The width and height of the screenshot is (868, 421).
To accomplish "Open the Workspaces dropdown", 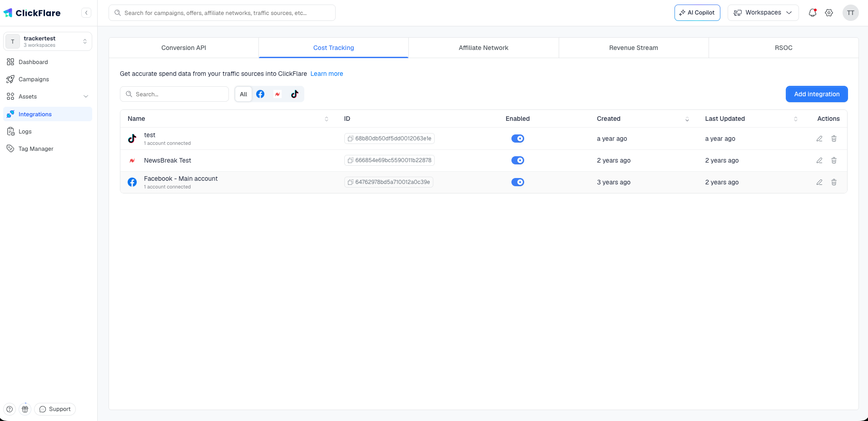I will pos(763,13).
